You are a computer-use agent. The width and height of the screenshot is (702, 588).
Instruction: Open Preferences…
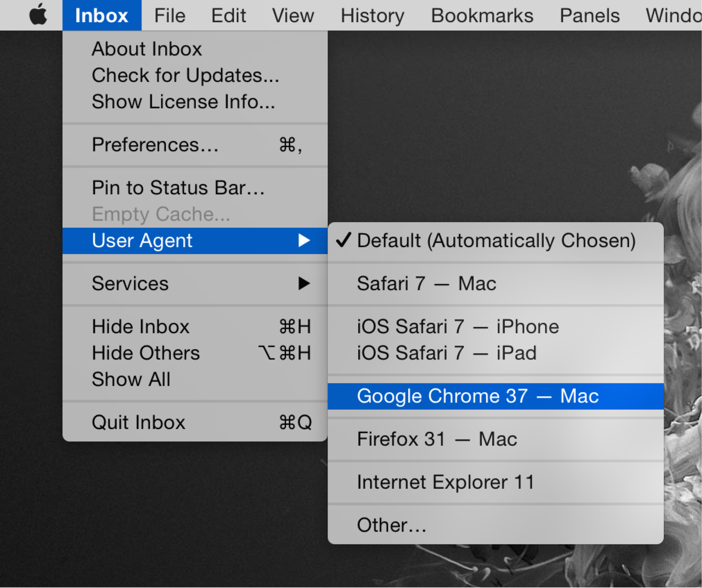[155, 145]
